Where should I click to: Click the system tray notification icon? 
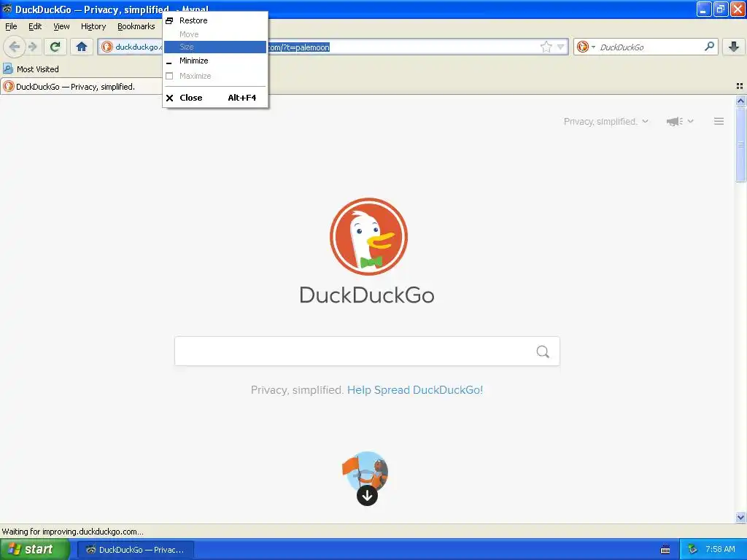(x=693, y=550)
